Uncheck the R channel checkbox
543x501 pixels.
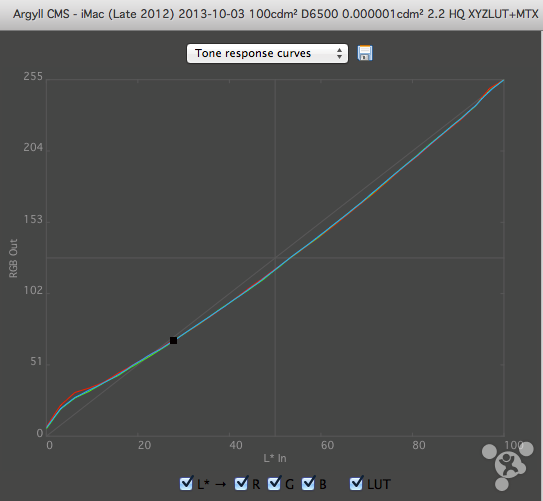point(241,483)
